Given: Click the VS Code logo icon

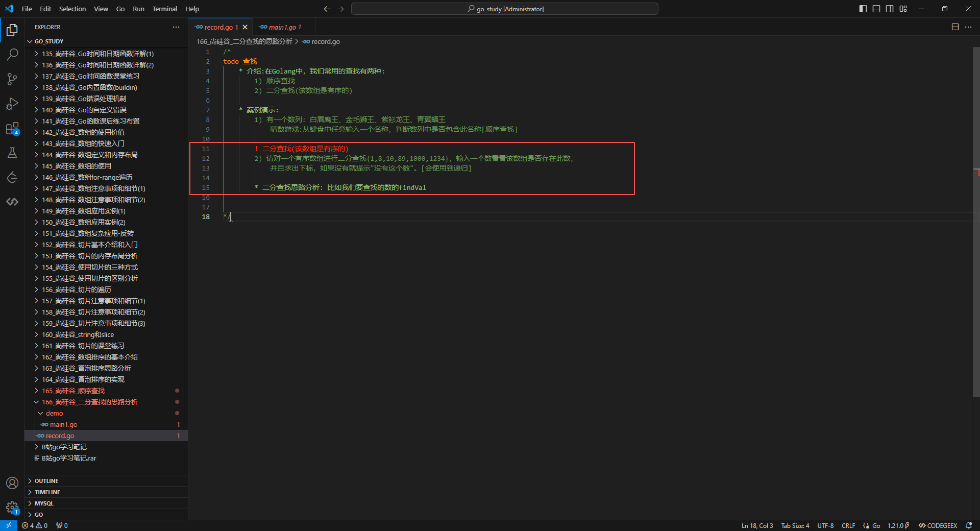Looking at the screenshot, I should [x=9, y=9].
